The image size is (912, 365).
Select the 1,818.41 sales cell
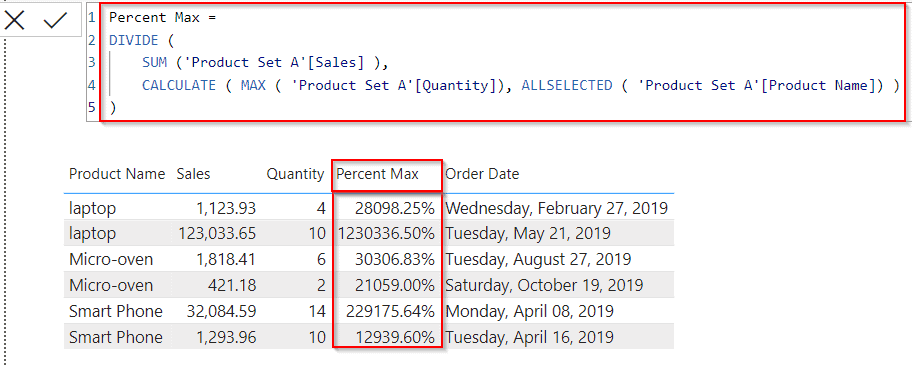click(225, 259)
